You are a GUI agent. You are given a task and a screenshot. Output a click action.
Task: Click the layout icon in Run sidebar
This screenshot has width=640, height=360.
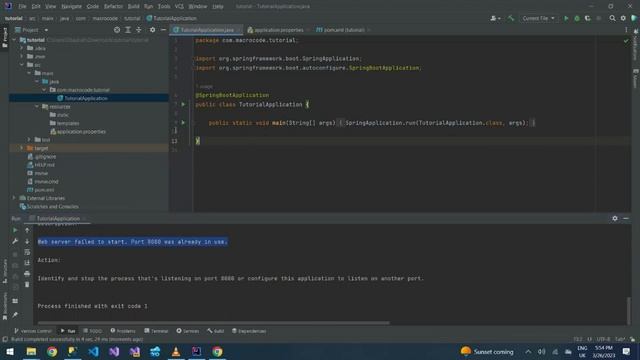tap(15, 301)
